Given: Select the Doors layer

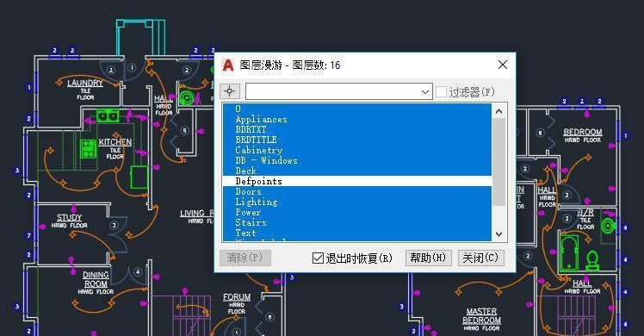Looking at the screenshot, I should [x=357, y=191].
